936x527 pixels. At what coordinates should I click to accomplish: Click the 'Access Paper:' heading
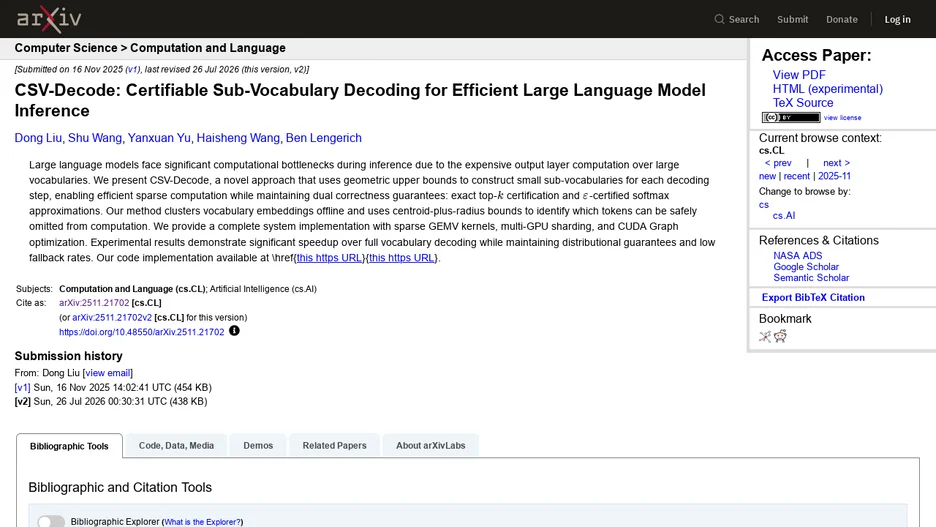click(x=816, y=56)
